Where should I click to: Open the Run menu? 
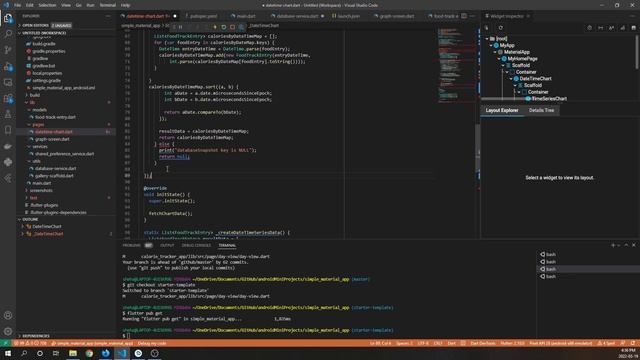[x=90, y=5]
